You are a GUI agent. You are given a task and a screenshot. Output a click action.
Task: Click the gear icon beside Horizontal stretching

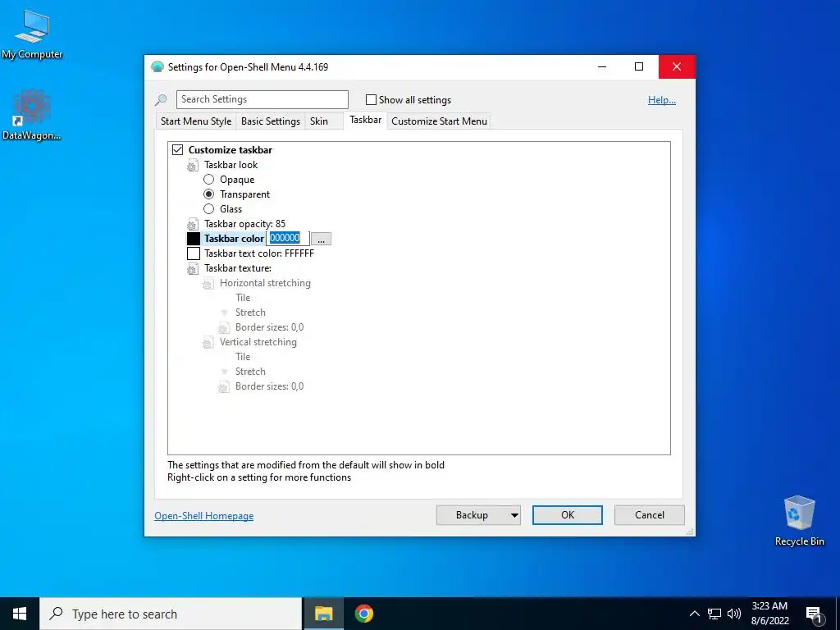click(208, 283)
